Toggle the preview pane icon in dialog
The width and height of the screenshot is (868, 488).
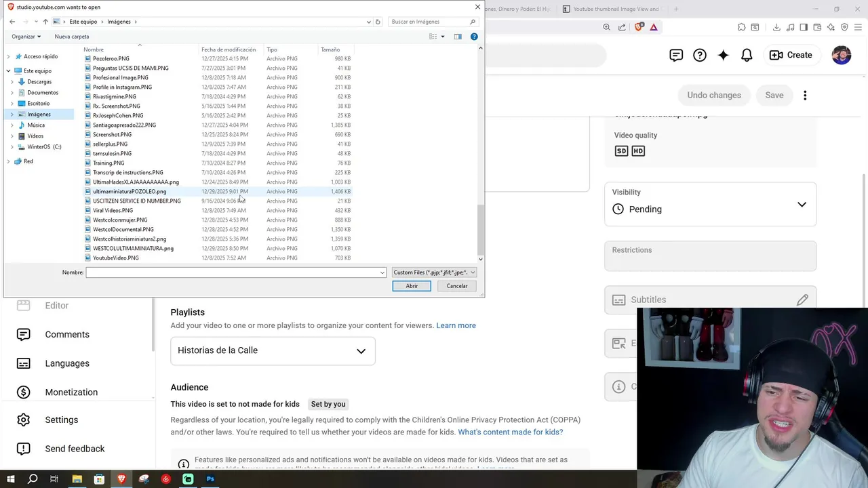458,37
